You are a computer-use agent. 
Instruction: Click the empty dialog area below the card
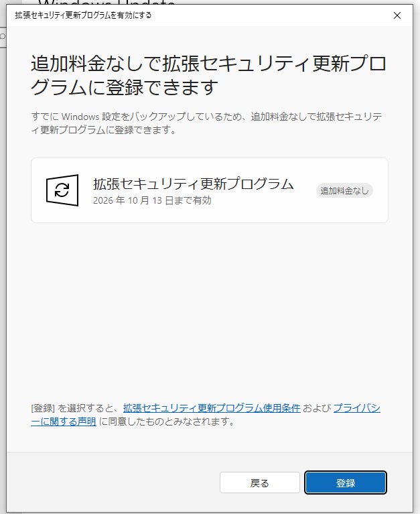[x=208, y=308]
